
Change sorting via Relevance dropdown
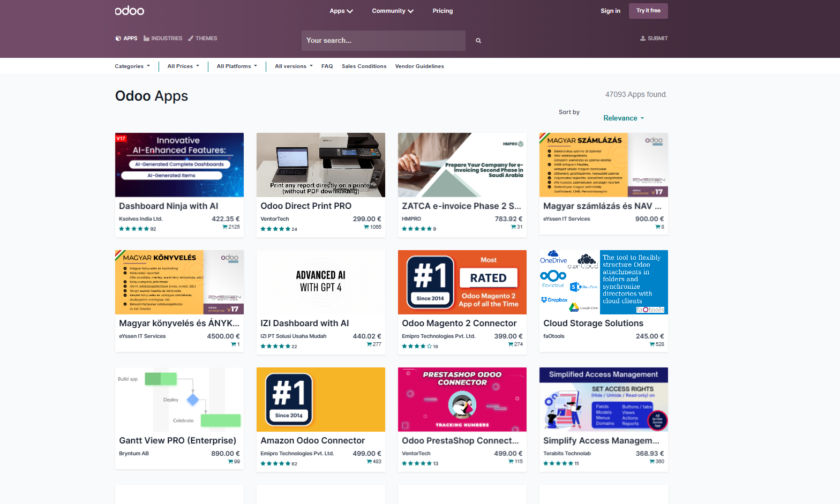623,118
